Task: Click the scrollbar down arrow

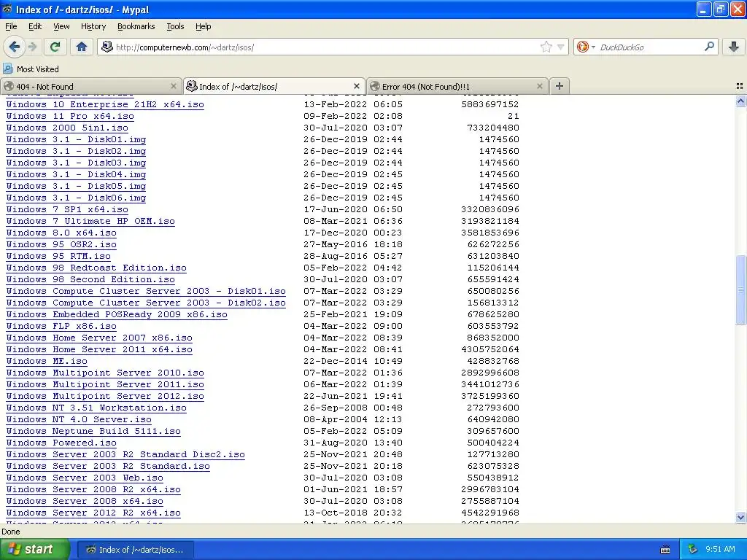Action: tap(741, 517)
